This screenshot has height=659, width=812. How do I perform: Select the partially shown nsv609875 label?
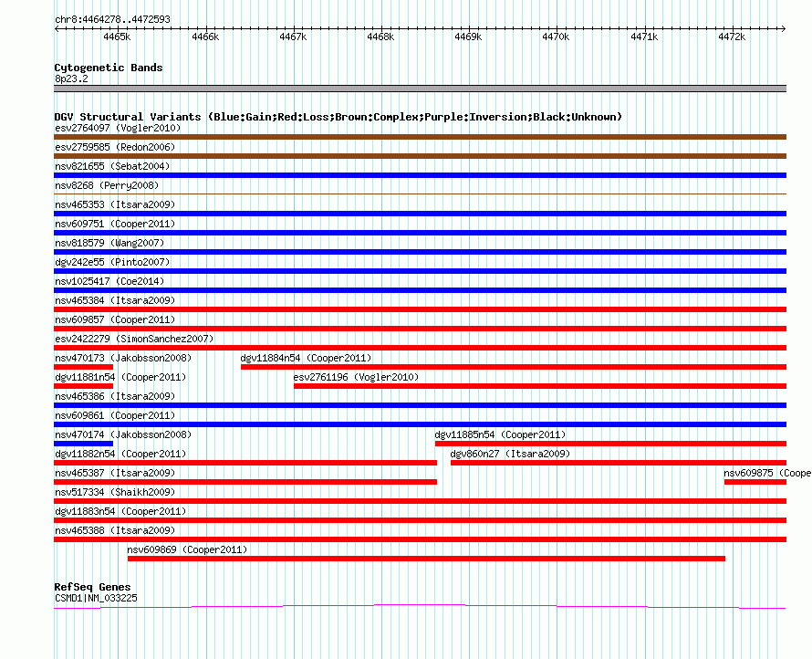[767, 473]
